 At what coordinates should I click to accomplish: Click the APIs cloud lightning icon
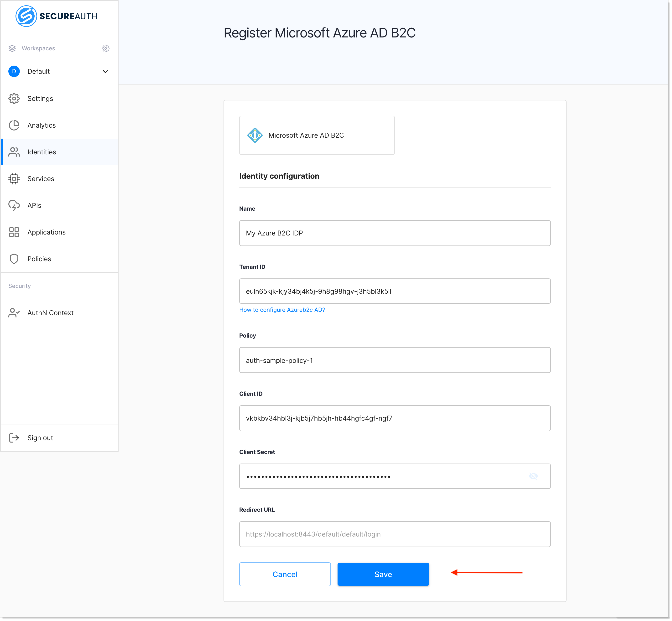14,205
